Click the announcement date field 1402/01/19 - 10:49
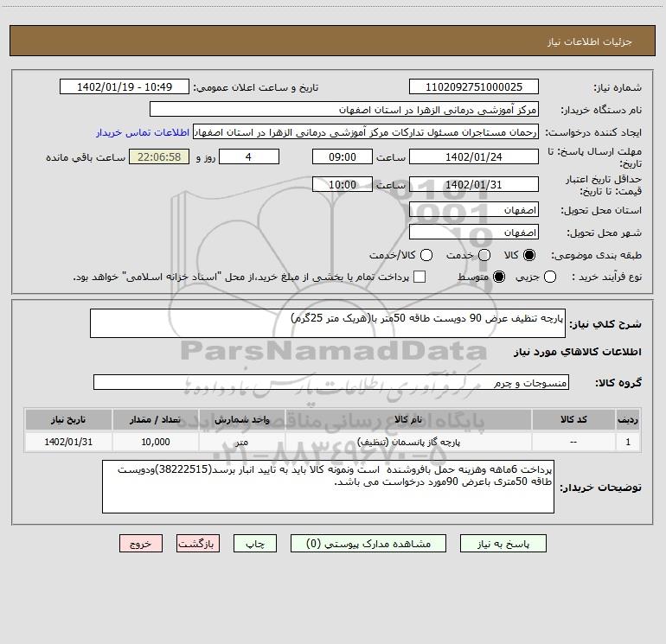The height and width of the screenshot is (644, 666). point(125,87)
